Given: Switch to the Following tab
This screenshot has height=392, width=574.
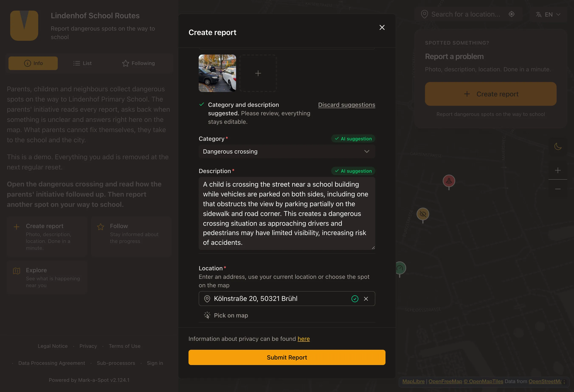Looking at the screenshot, I should coord(139,63).
